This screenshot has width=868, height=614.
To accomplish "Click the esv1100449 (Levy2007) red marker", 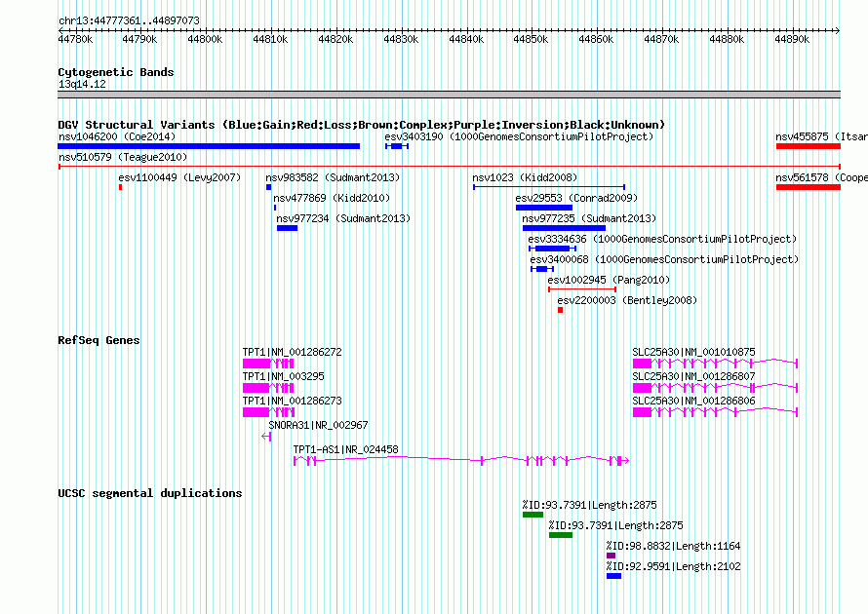I will coord(120,187).
